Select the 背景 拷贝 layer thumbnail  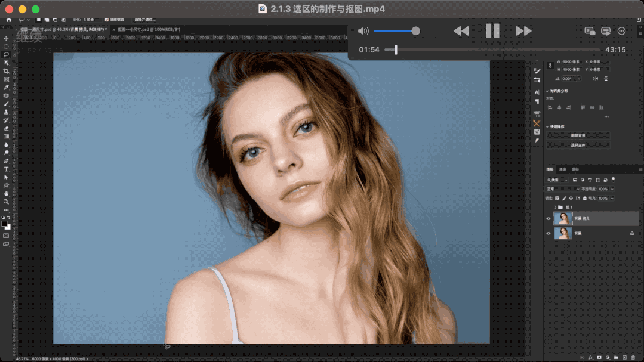coord(563,219)
